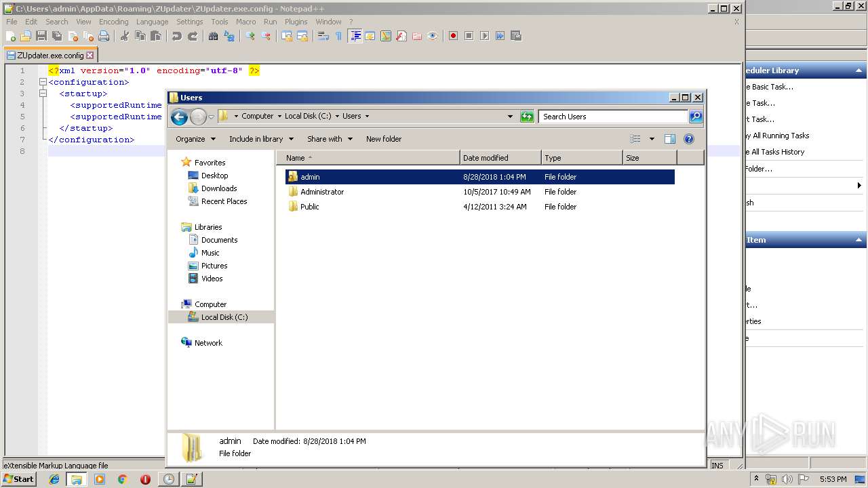Toggle the indent guide toolbar button
This screenshot has height=488, width=868.
[355, 36]
